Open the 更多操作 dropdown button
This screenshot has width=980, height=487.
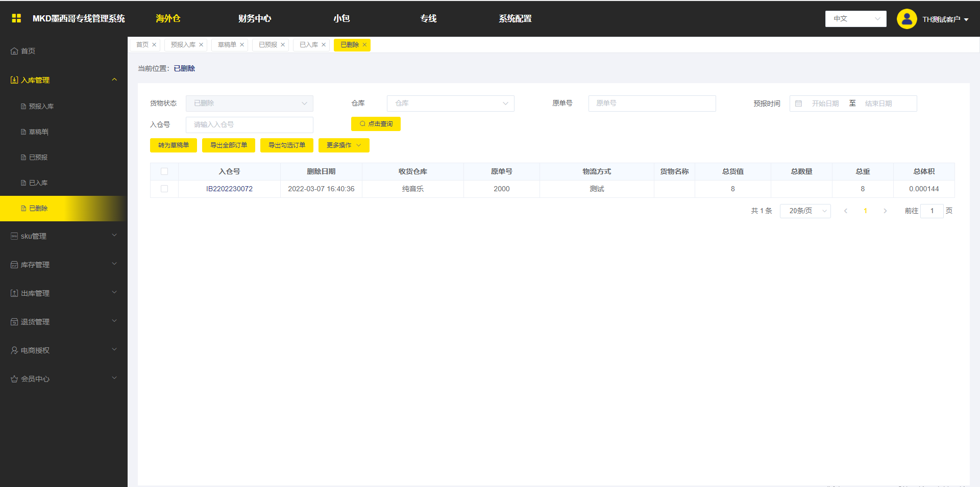click(x=344, y=145)
